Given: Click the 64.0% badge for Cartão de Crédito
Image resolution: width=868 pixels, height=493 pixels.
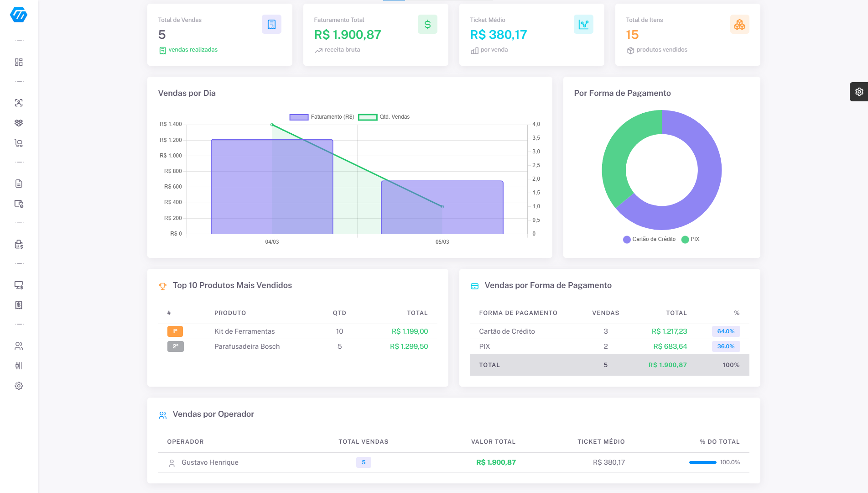Looking at the screenshot, I should click(725, 331).
